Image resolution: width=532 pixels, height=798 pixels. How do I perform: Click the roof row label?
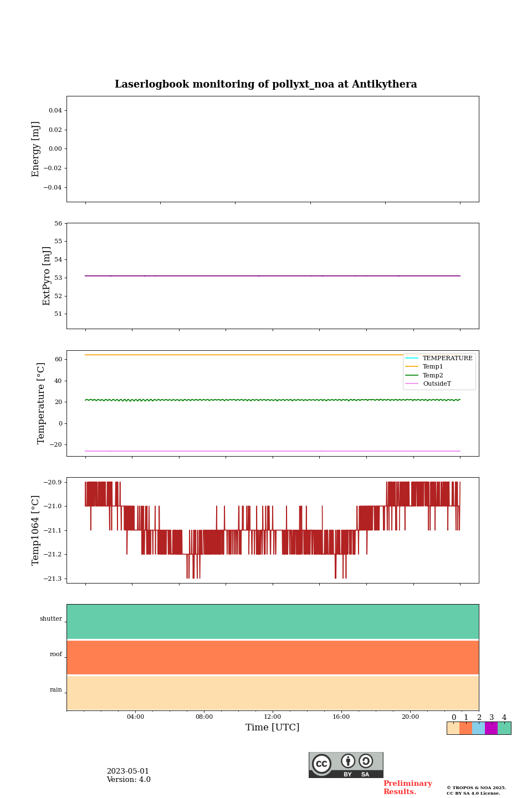pos(56,654)
